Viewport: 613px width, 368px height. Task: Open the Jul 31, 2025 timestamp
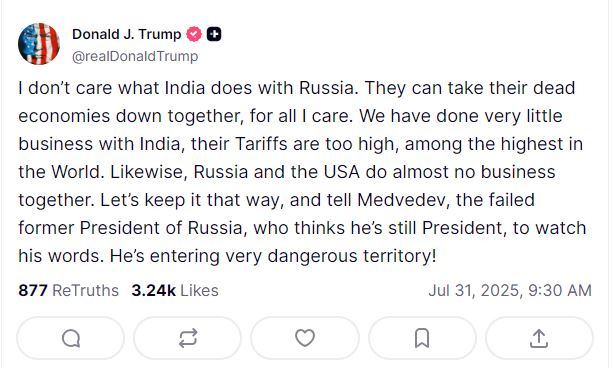coord(510,291)
